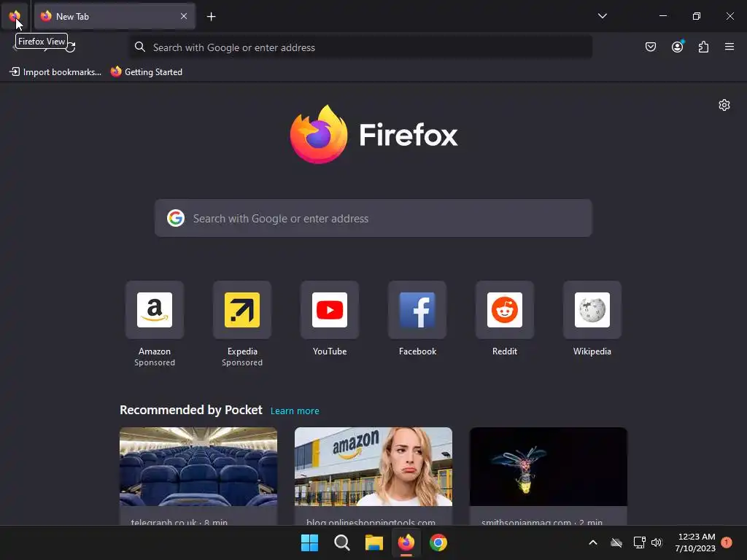Click Import bookmarks... in bookmarks toolbar
The image size is (747, 560).
pyautogui.click(x=55, y=72)
